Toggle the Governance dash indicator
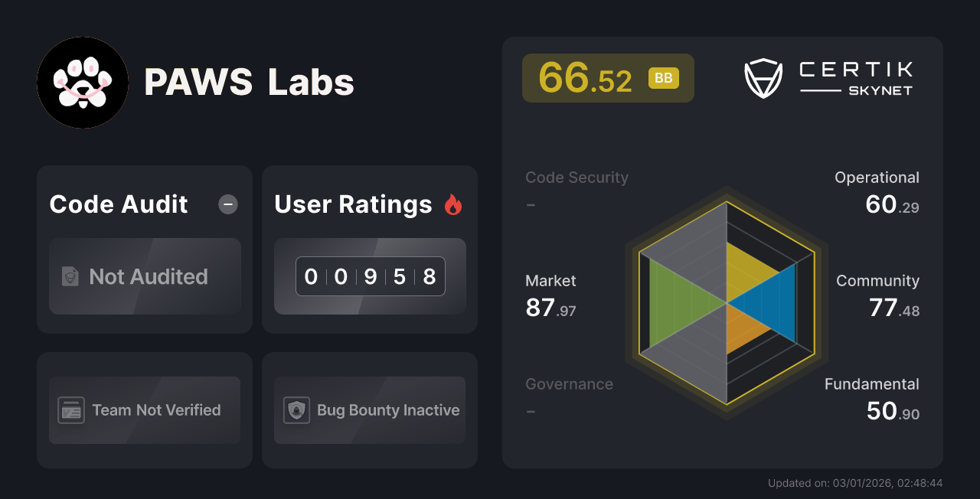Image resolution: width=980 pixels, height=499 pixels. (531, 411)
